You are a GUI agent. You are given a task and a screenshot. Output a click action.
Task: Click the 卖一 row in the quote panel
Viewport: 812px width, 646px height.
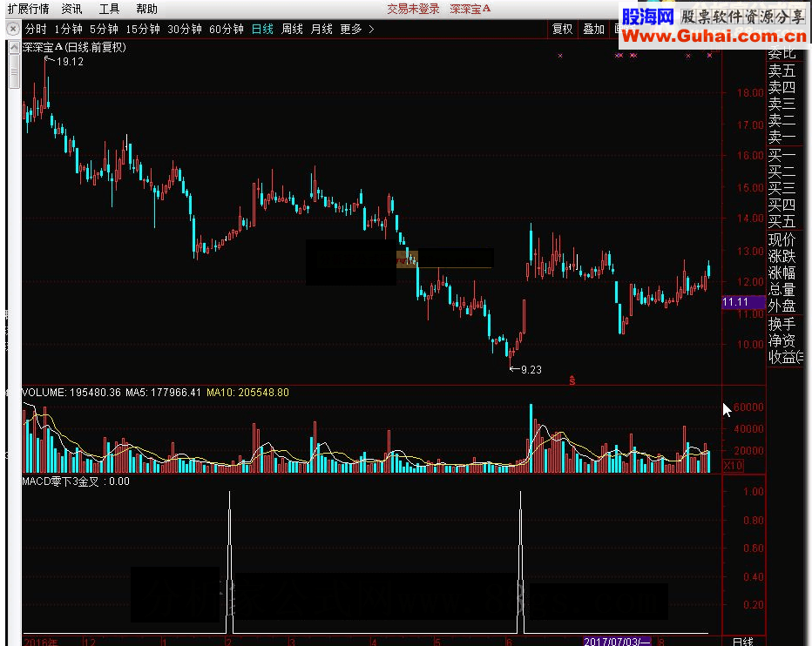782,137
